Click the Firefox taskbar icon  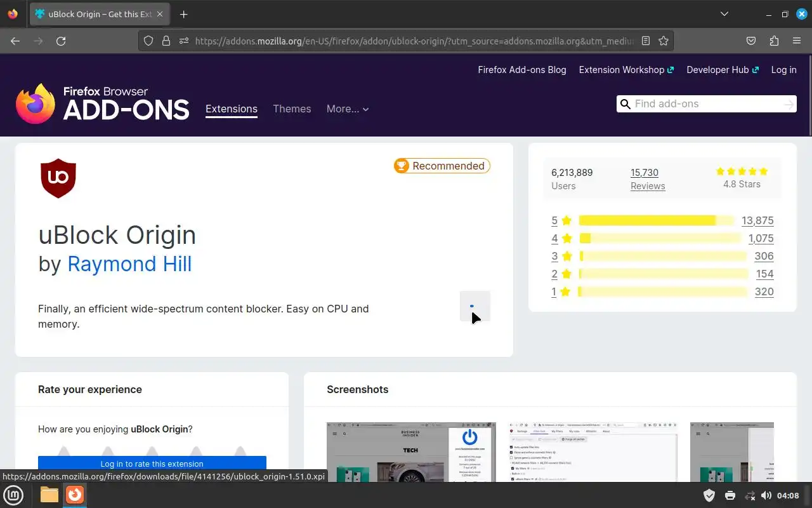click(75, 495)
